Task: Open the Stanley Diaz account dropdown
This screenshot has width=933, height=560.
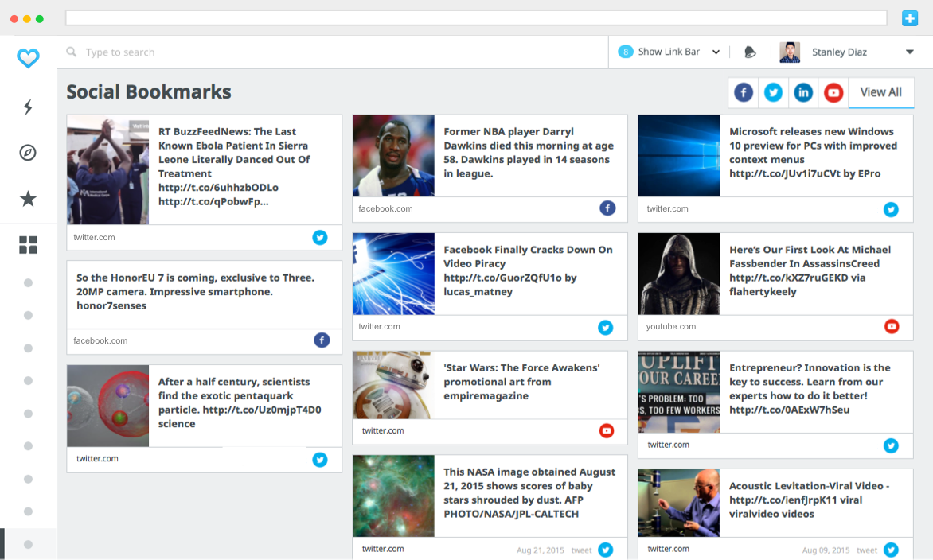Action: tap(910, 51)
